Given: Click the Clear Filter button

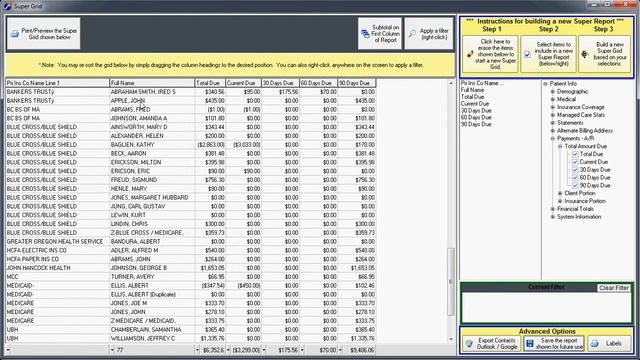Looking at the screenshot, I should pos(613,288).
